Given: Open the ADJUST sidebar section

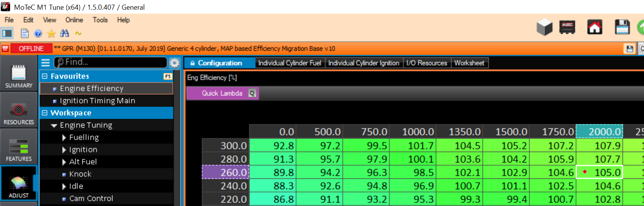Looking at the screenshot, I should 19,184.
